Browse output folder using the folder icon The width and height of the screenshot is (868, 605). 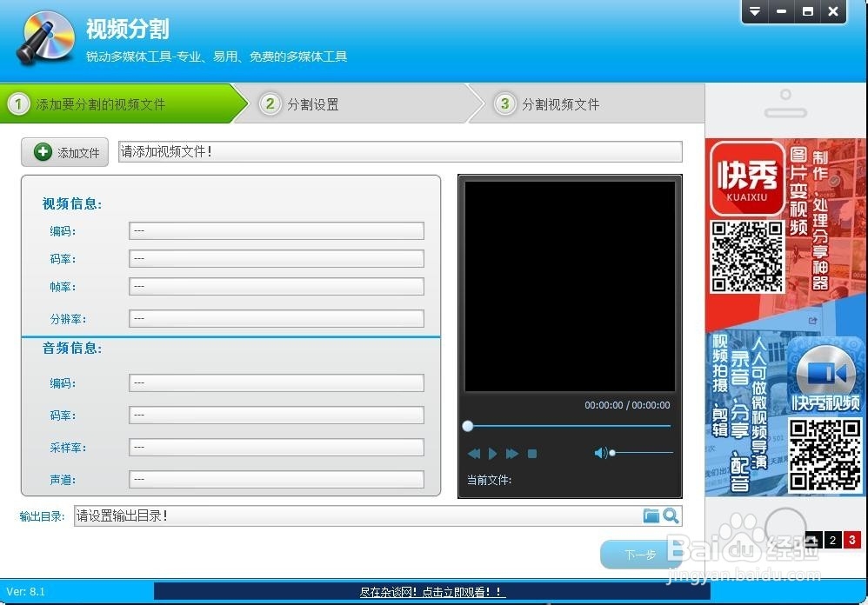[x=651, y=515]
